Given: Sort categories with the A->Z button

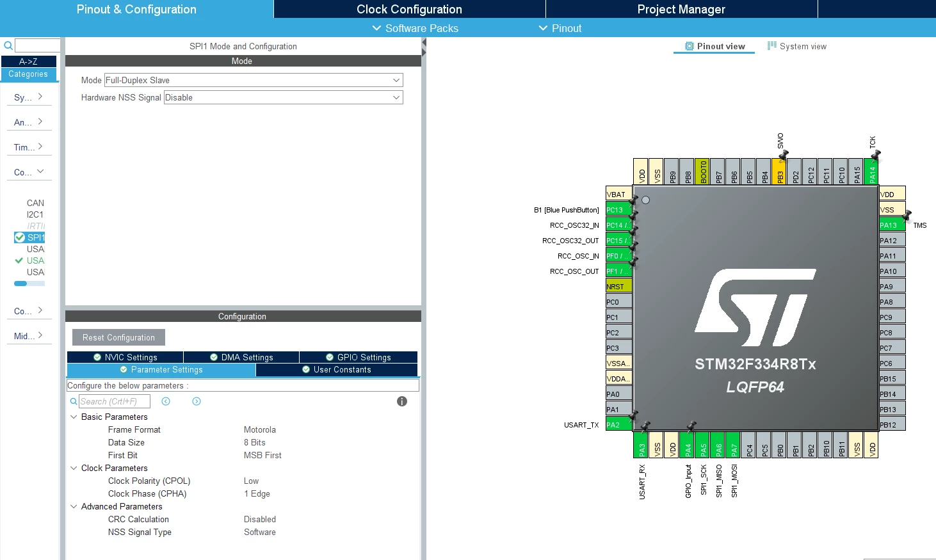Looking at the screenshot, I should 28,61.
